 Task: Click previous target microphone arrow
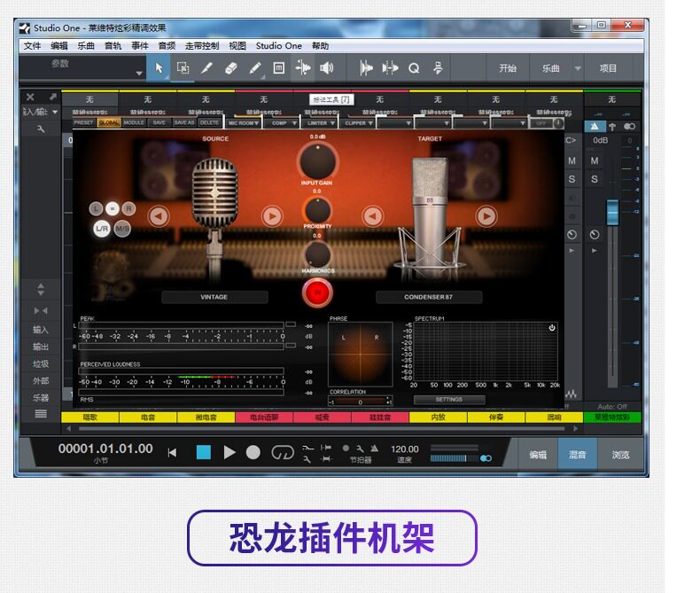[373, 216]
